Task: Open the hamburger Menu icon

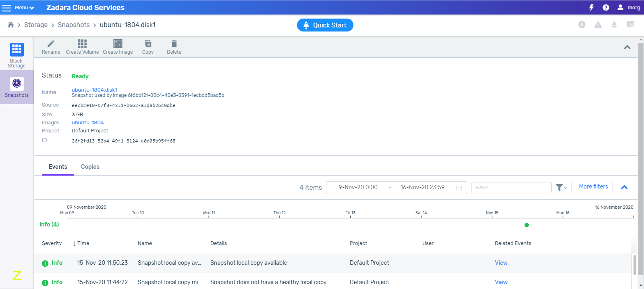Action: pos(7,8)
